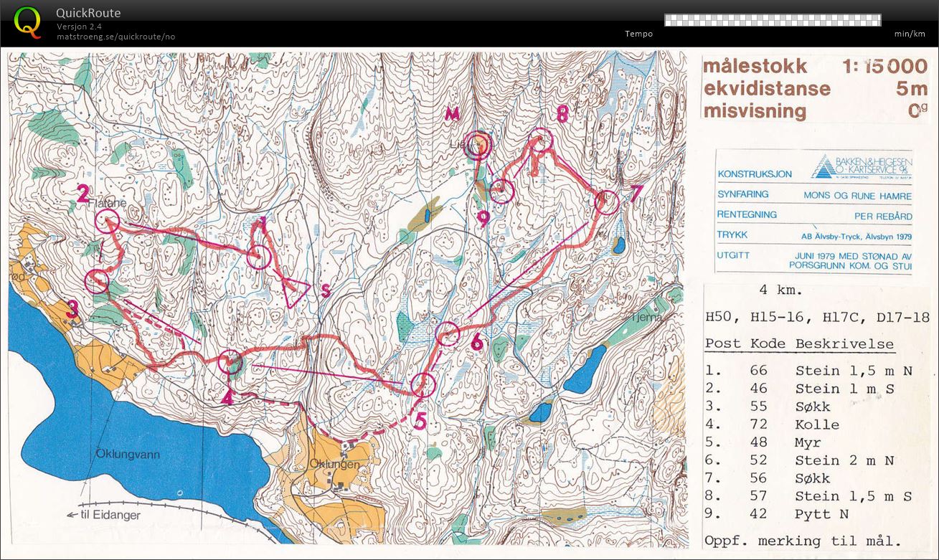Click the Oklungvann lake label

click(127, 455)
